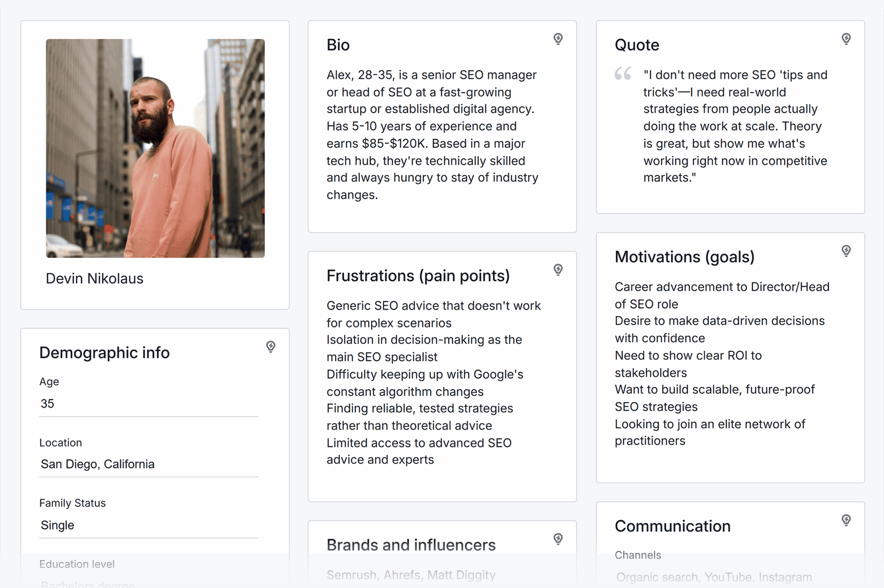
Task: Click the Semrush, Ahrefs, Matt Diggity text
Action: pos(411,575)
